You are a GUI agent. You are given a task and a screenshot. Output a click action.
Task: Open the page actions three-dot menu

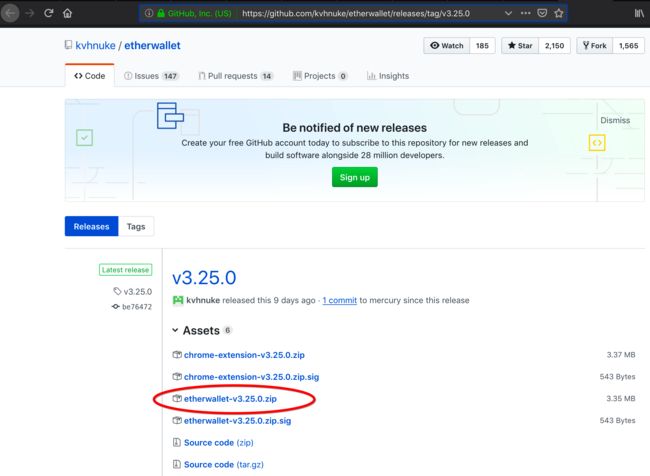(x=525, y=13)
